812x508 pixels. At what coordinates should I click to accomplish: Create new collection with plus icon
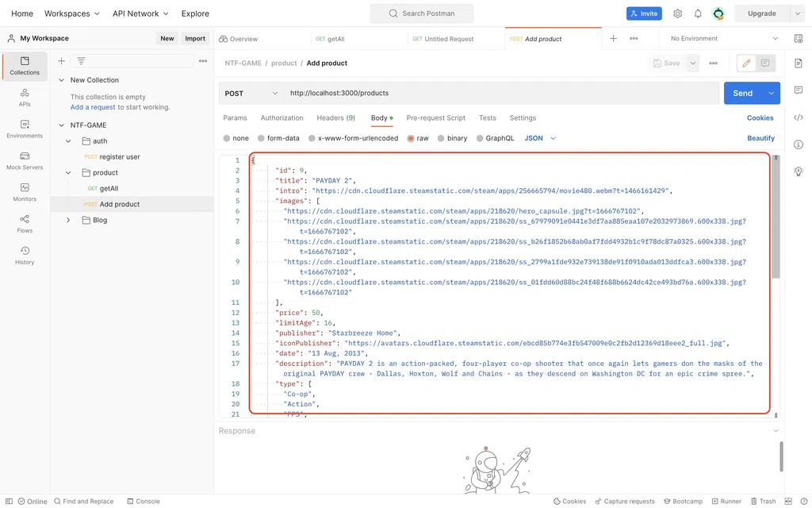point(61,61)
